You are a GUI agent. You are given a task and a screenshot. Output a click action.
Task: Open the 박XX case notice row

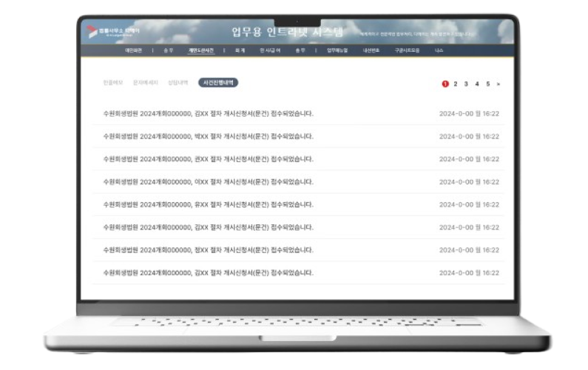pyautogui.click(x=299, y=137)
